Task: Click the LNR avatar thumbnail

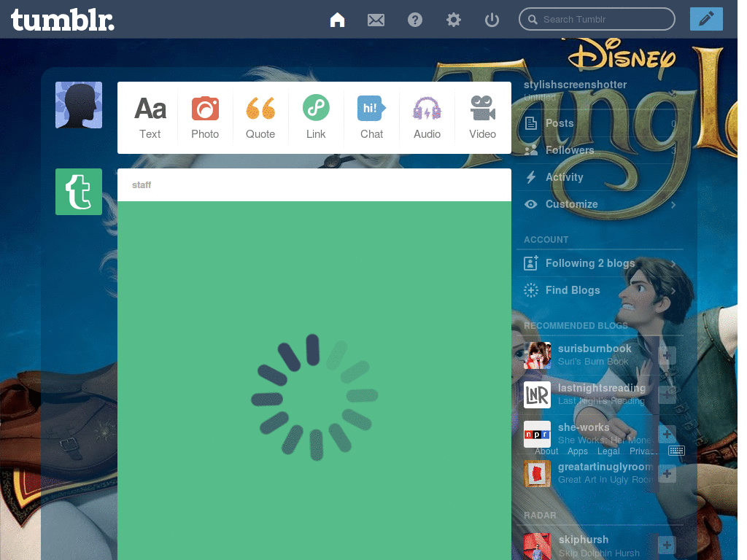Action: 537,394
